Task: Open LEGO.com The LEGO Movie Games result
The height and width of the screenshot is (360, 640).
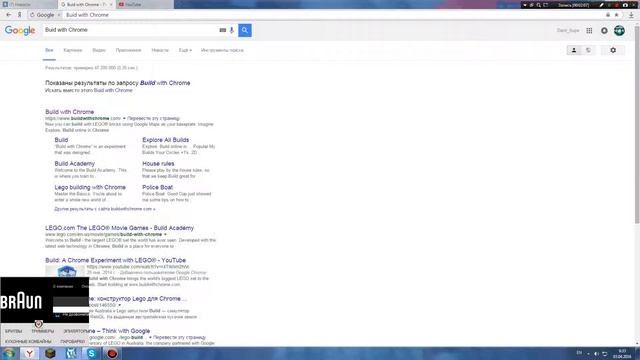Action: (x=120, y=228)
